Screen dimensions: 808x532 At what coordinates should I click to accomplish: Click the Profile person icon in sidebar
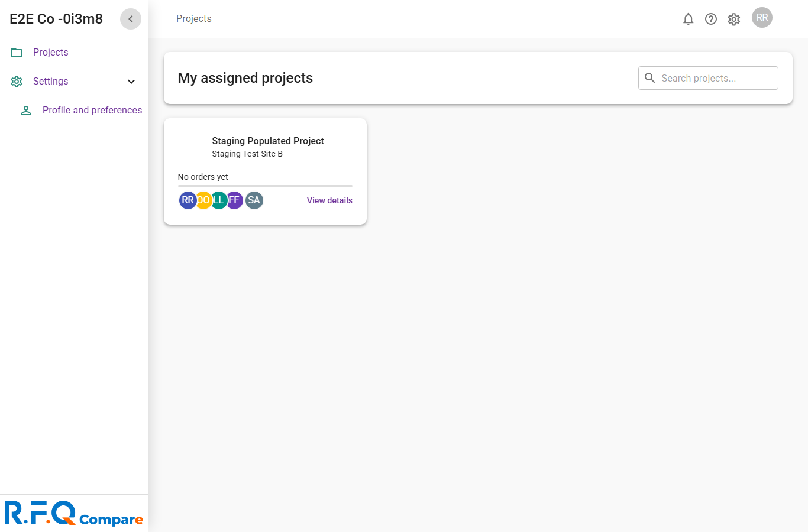point(26,111)
